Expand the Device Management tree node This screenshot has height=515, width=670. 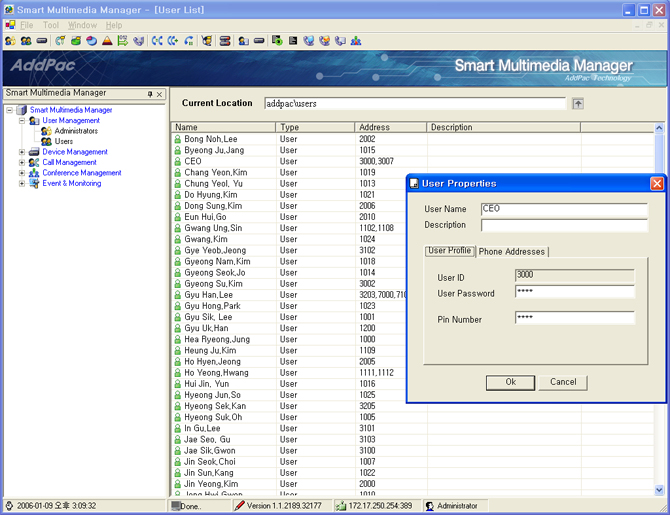(x=22, y=152)
